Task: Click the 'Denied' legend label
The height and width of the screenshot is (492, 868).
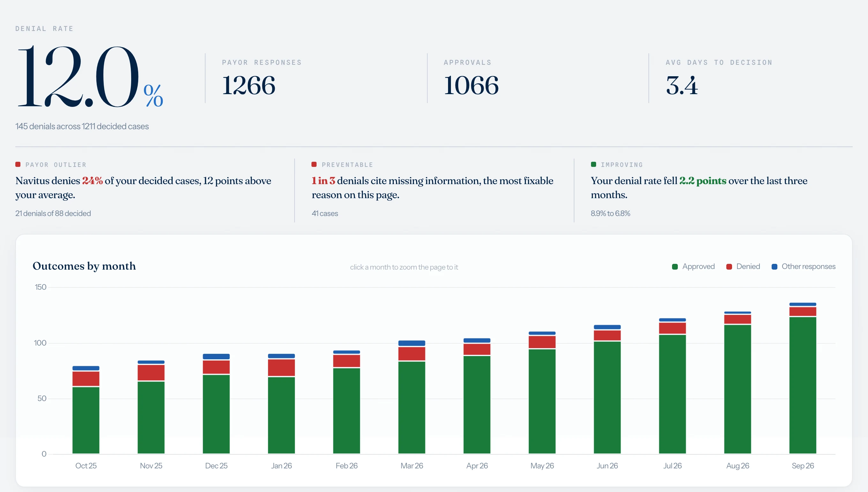Action: pyautogui.click(x=748, y=266)
